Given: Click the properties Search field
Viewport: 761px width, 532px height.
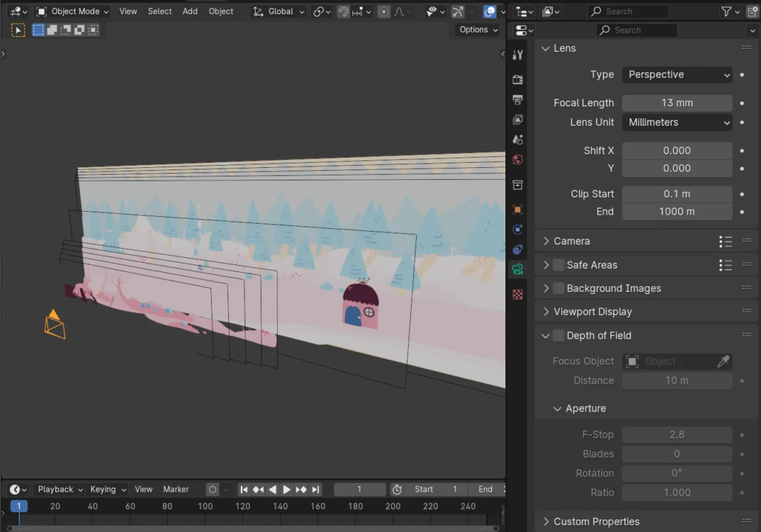Looking at the screenshot, I should coord(637,30).
